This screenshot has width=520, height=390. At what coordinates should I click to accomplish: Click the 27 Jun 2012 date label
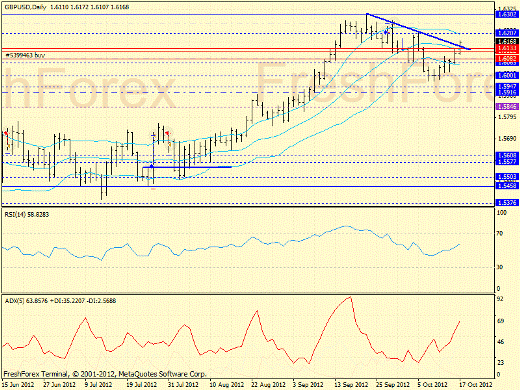point(59,384)
